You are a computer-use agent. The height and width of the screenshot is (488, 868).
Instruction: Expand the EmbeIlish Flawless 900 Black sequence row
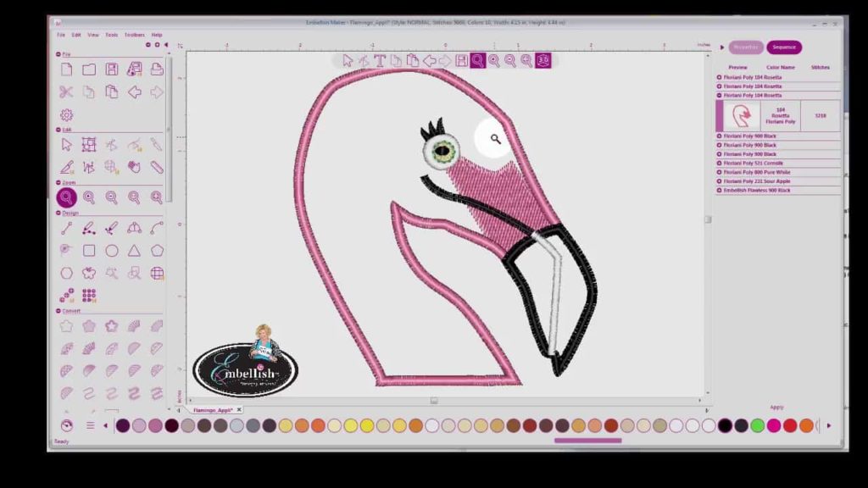[x=719, y=191]
